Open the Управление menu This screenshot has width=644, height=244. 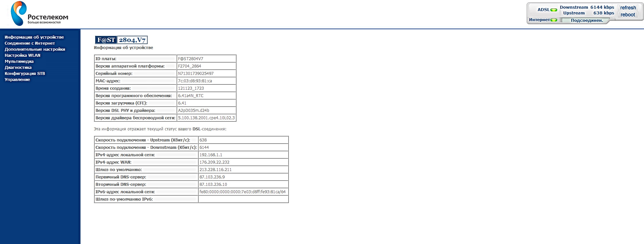click(x=17, y=80)
